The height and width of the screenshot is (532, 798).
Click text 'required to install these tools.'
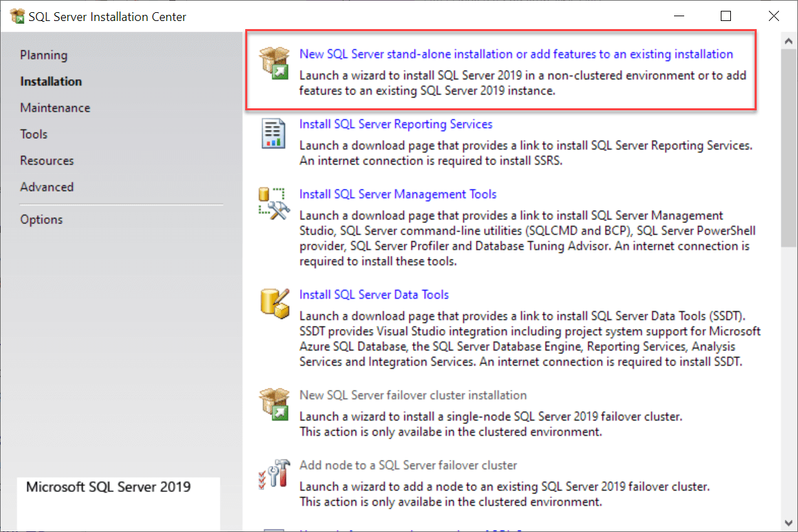click(378, 261)
